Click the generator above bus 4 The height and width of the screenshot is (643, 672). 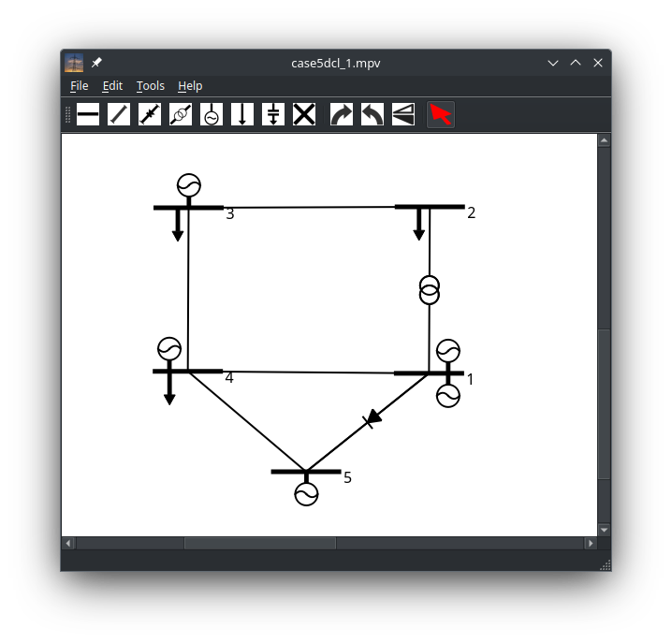169,349
